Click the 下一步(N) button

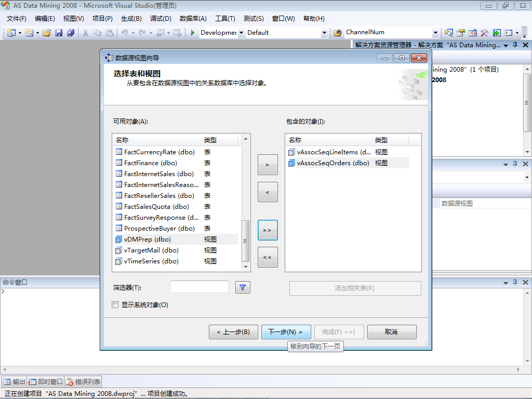(286, 332)
